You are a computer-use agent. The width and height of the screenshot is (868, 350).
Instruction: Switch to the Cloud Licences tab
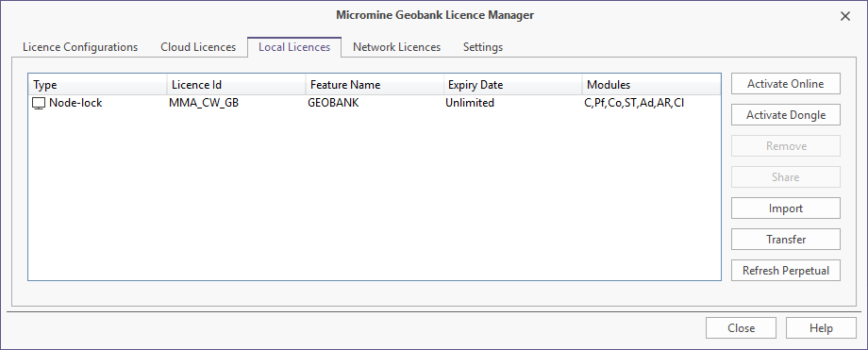coord(198,47)
